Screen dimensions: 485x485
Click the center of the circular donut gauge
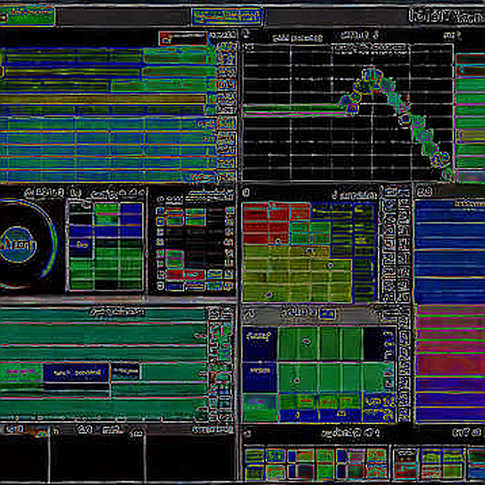(x=18, y=245)
